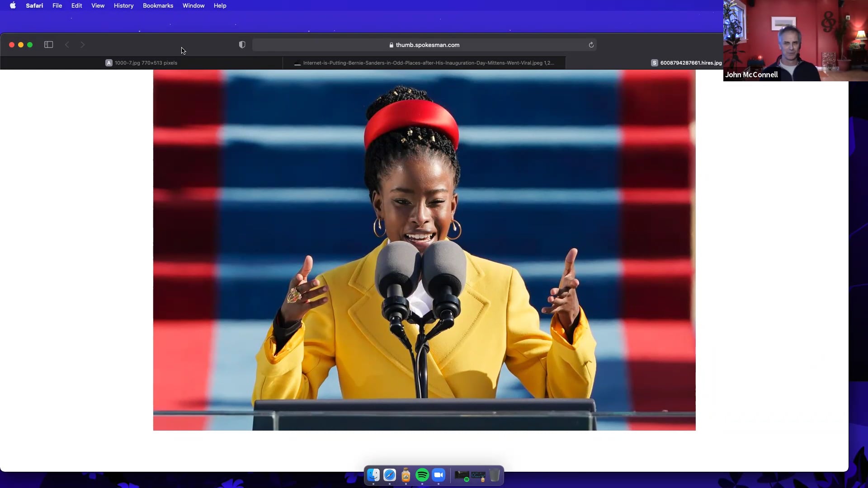The image size is (868, 488).
Task: Expand the View menu
Action: 98,5
